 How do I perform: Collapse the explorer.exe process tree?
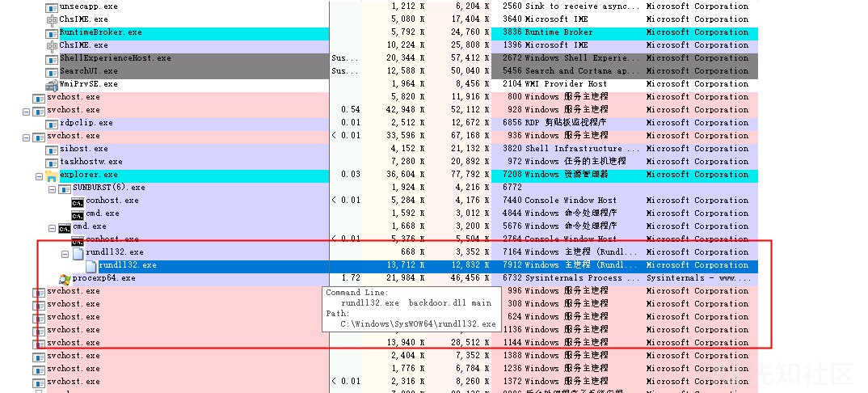39,176
